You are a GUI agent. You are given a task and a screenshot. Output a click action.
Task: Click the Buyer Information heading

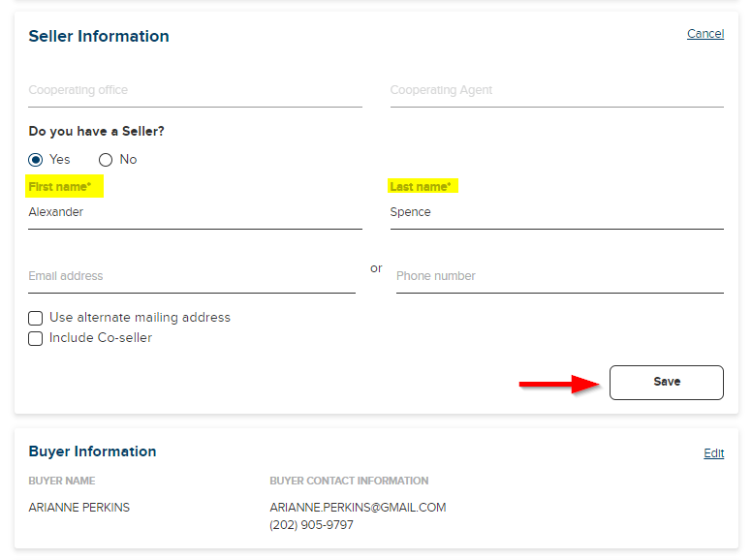pyautogui.click(x=93, y=451)
